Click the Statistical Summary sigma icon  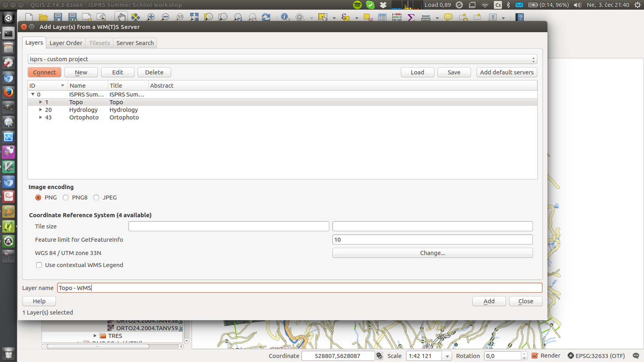pyautogui.click(x=411, y=17)
